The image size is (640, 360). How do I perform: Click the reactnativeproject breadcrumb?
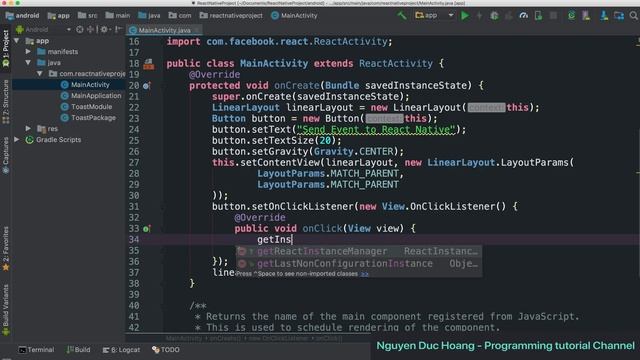[231, 16]
